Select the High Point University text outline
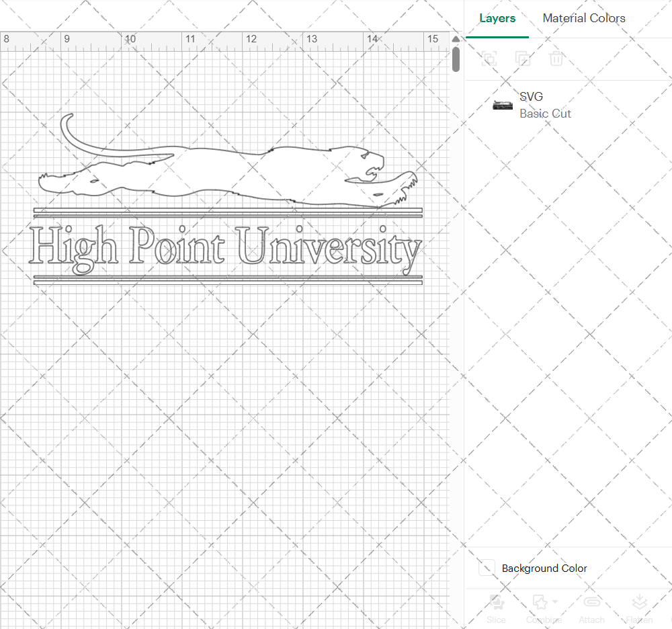Viewport: 672px width, 629px height. (x=225, y=250)
